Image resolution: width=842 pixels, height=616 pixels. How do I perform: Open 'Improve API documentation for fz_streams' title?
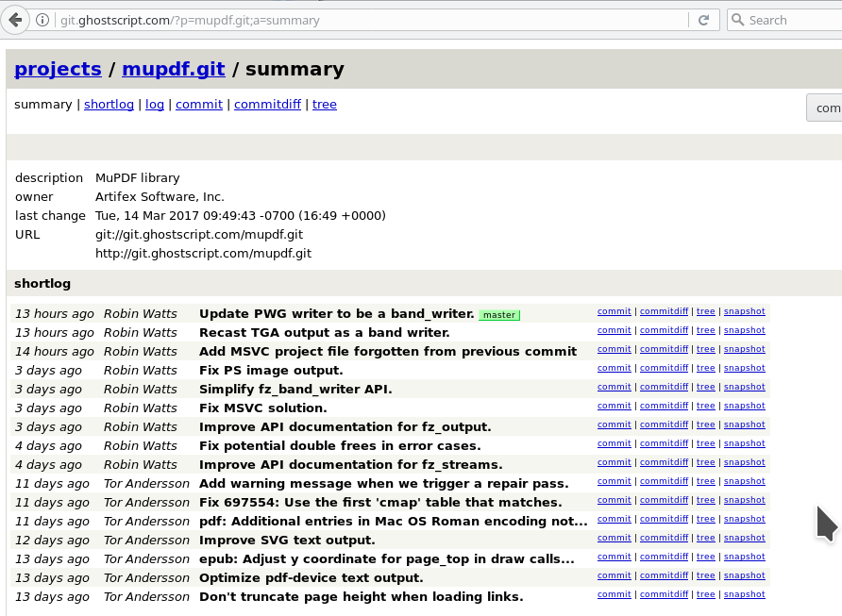pos(350,465)
